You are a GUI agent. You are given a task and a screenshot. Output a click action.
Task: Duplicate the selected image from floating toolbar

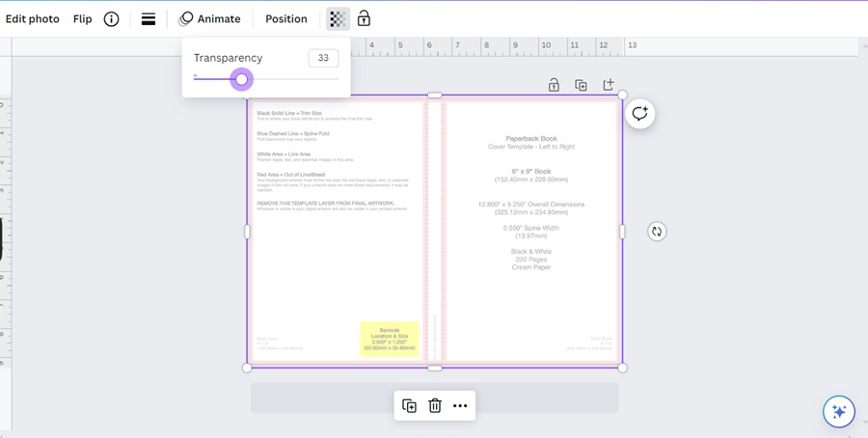click(409, 405)
